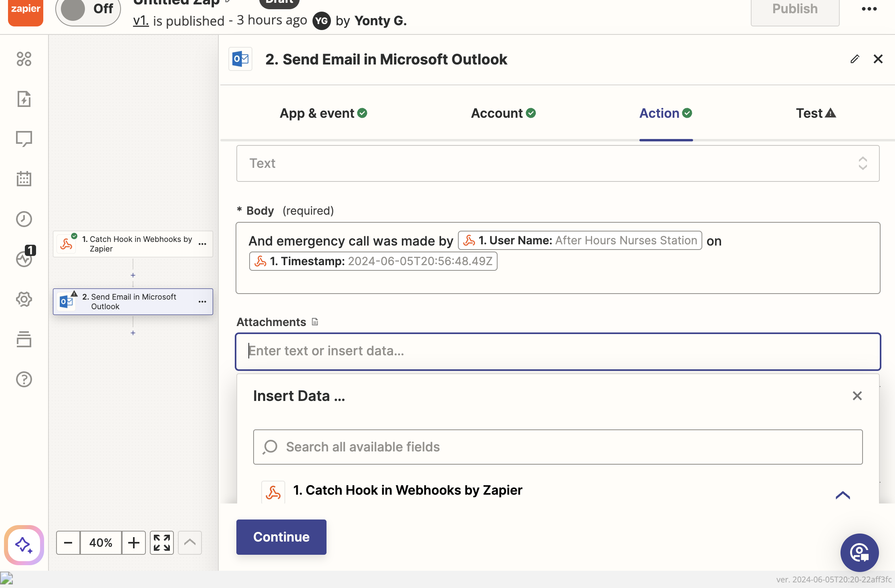Viewport: 895px width, 588px height.
Task: Open the Zaps file-bolt sidebar icon
Action: [x=24, y=99]
